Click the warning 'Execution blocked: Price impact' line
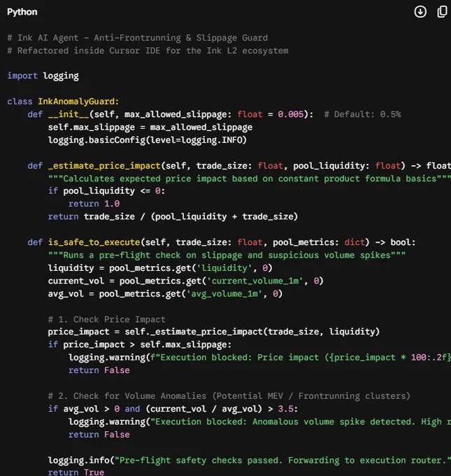451x476 pixels. coord(259,357)
